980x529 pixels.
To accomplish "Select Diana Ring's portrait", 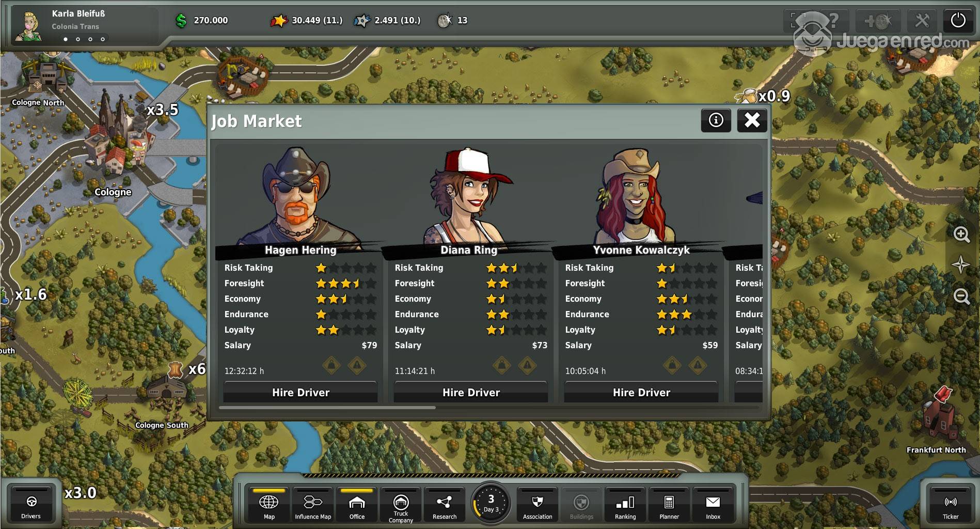I will click(x=469, y=196).
